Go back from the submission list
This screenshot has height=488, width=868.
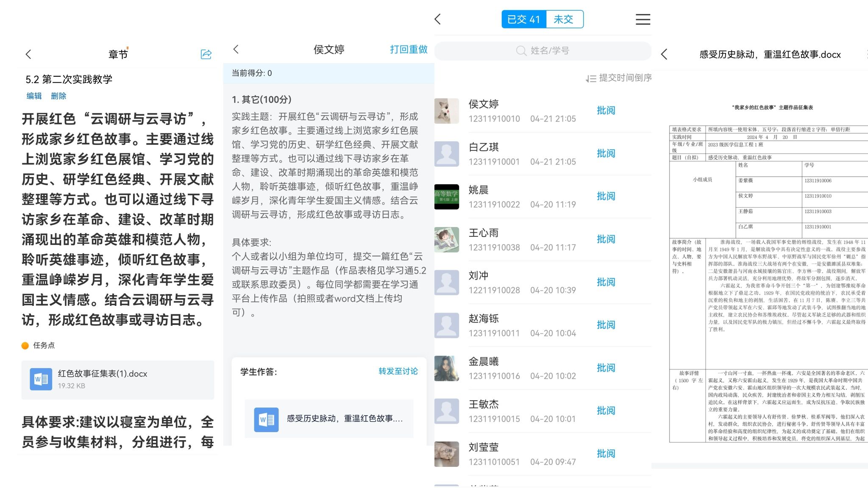pos(438,19)
